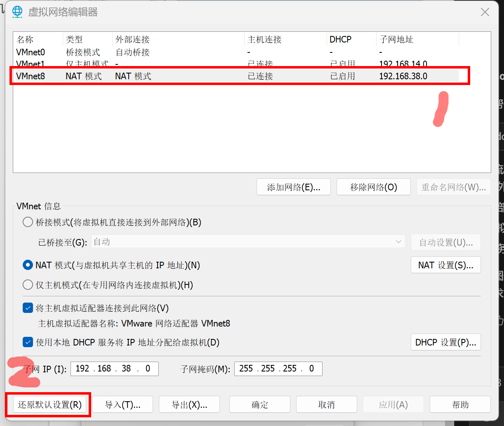Click subnet address 192.168.38.0 cell
Viewport: 504px width, 426px height.
coord(403,76)
